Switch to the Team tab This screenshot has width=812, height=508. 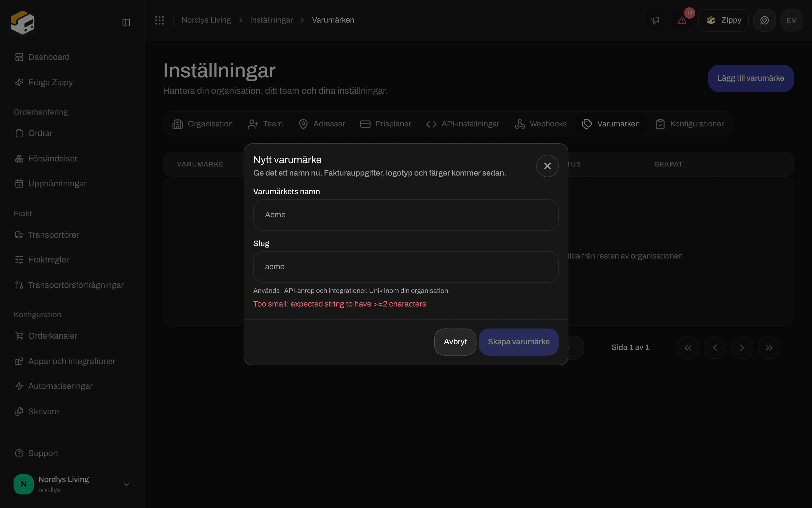265,124
